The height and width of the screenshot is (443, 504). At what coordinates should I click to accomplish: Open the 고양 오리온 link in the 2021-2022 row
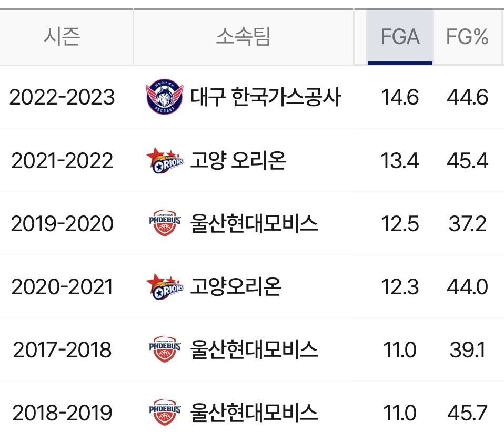pos(238,160)
